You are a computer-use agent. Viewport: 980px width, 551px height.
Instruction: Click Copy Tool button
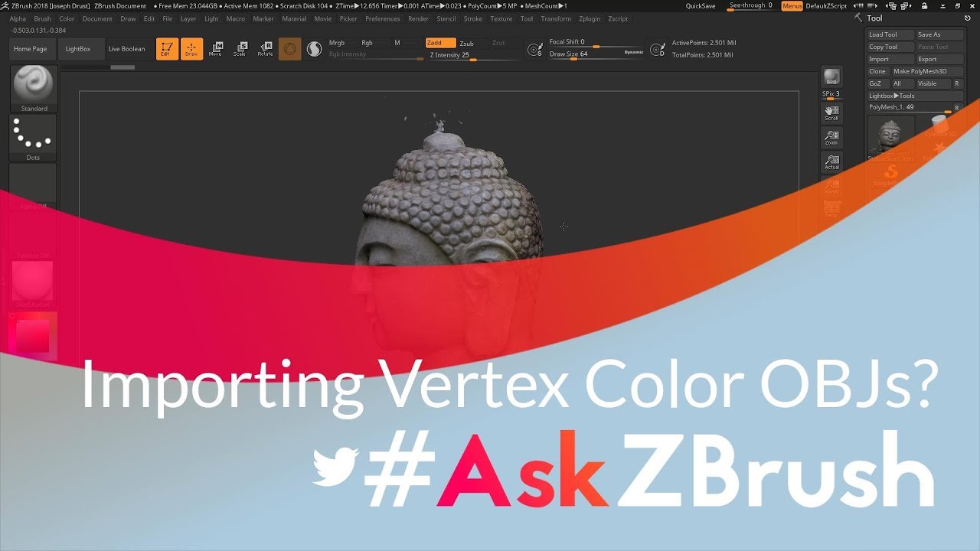[890, 47]
